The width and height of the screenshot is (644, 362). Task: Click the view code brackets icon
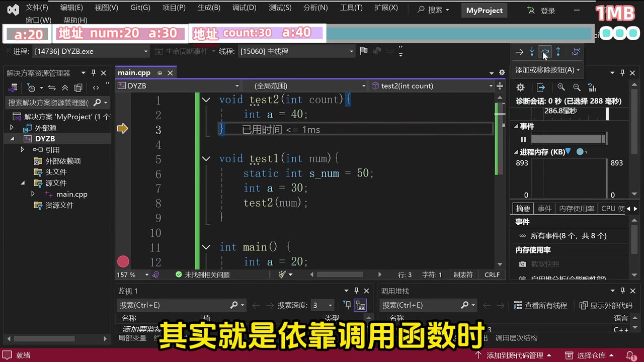click(96, 88)
